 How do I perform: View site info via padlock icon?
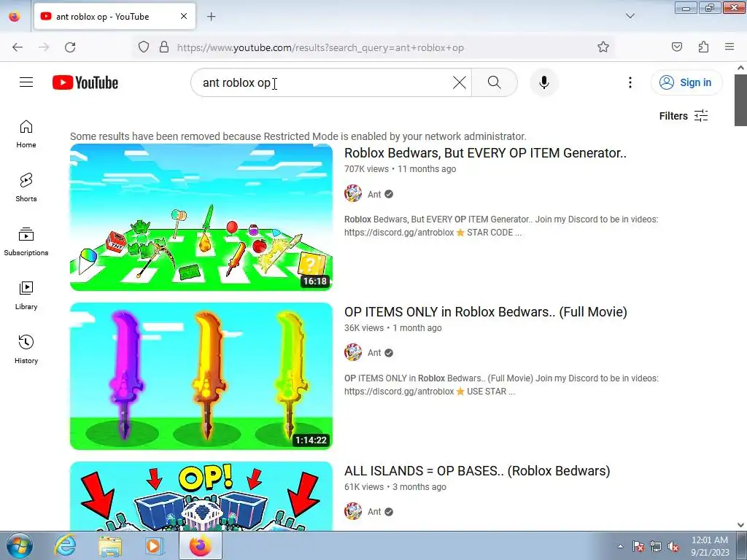tap(164, 47)
